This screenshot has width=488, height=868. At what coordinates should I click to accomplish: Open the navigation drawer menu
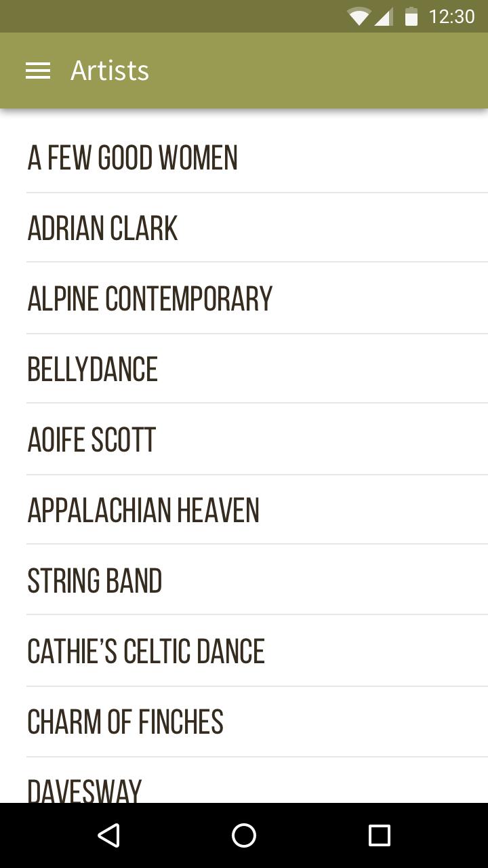pos(37,70)
